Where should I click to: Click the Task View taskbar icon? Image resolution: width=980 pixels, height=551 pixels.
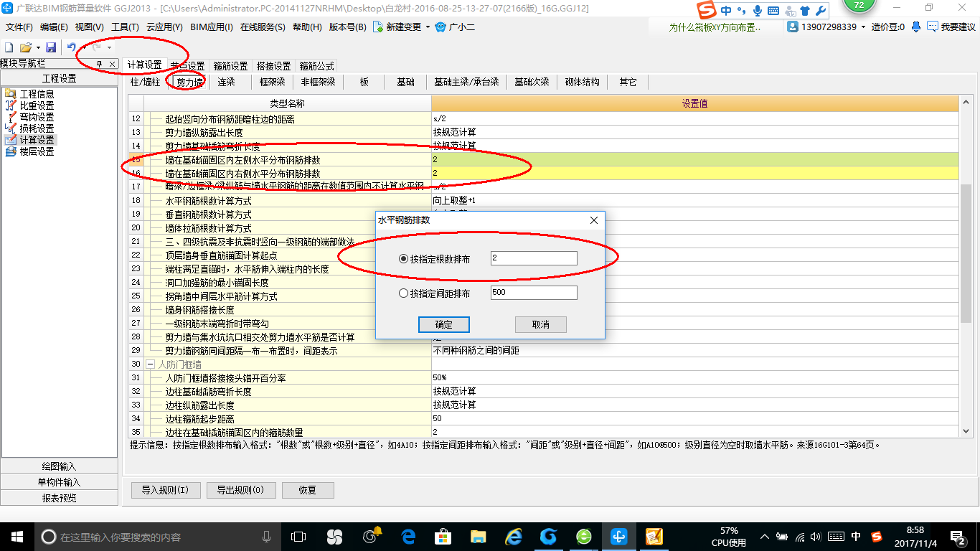pos(298,536)
